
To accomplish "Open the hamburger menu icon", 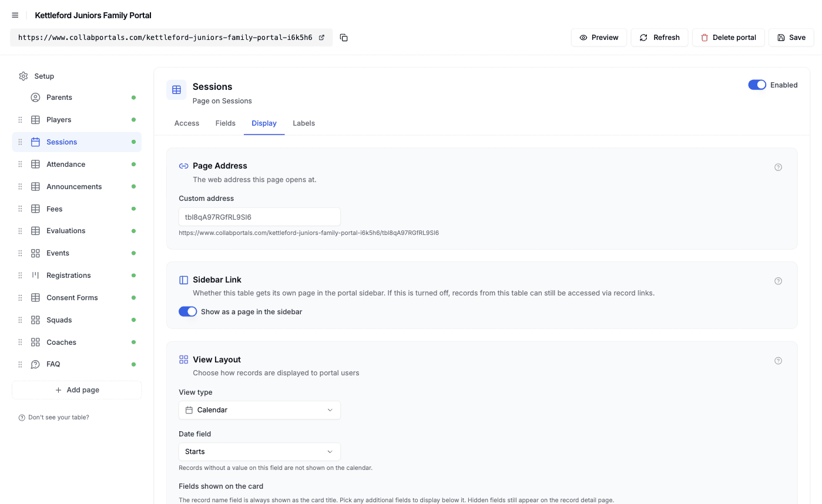I will (x=15, y=15).
